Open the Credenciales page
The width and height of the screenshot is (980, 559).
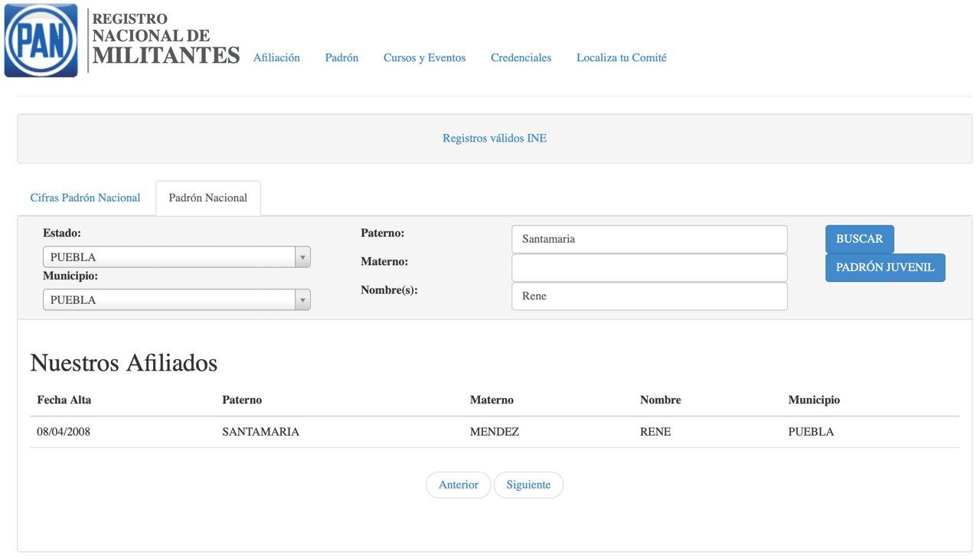521,57
